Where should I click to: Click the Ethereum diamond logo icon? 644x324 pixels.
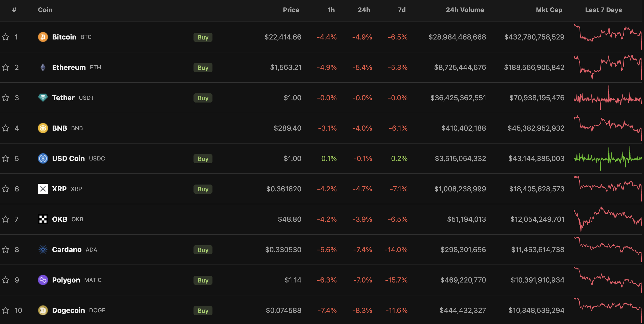[x=43, y=67]
